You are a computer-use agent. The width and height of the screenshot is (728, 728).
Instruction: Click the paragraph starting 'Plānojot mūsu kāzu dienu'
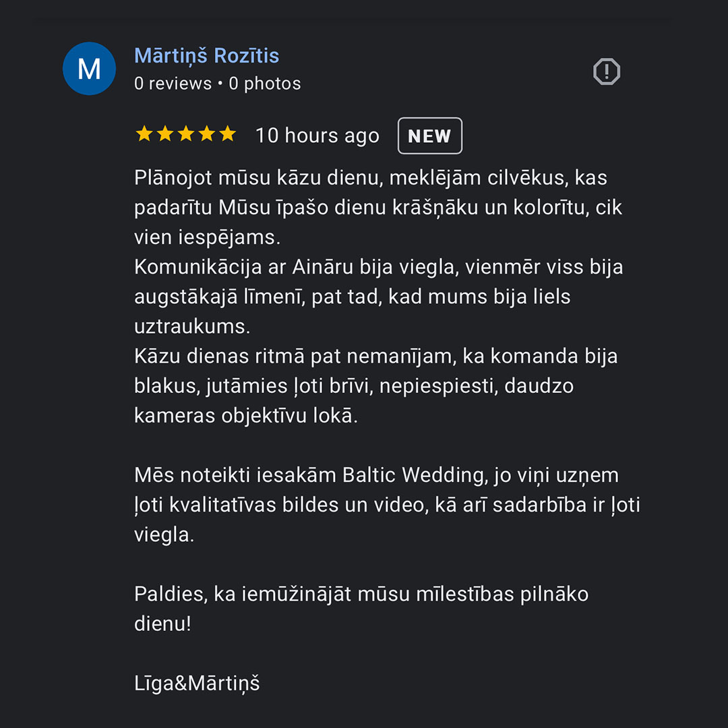click(378, 208)
